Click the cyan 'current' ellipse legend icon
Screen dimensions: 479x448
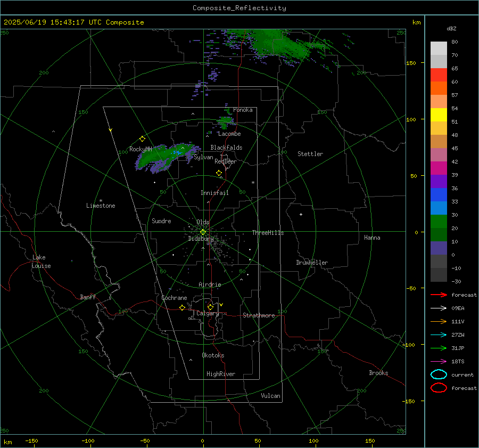[x=439, y=374]
